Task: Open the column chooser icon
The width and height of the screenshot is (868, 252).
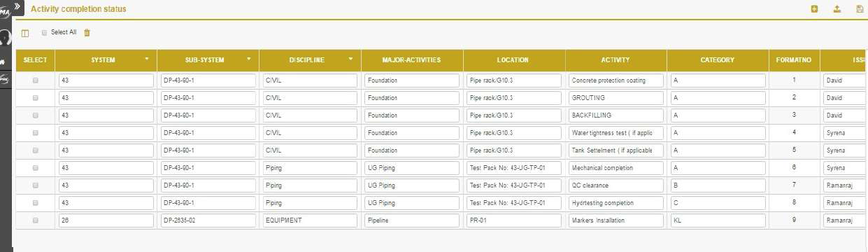Action: pos(25,33)
